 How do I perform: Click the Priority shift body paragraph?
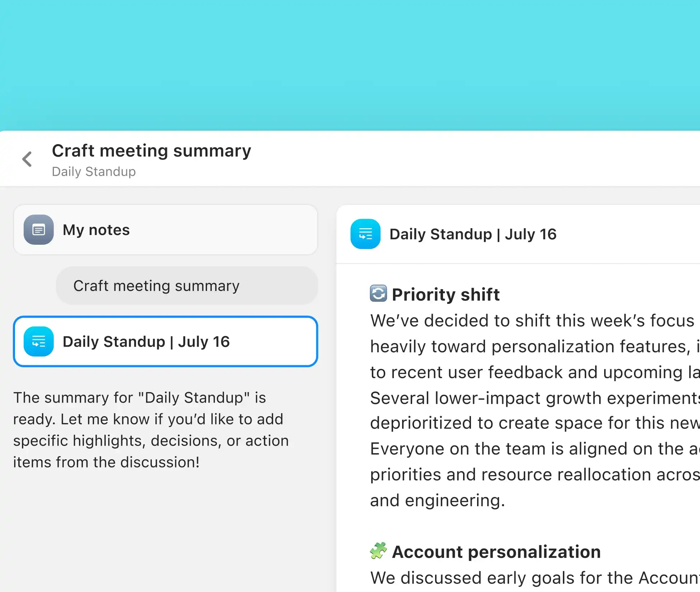coord(535,410)
